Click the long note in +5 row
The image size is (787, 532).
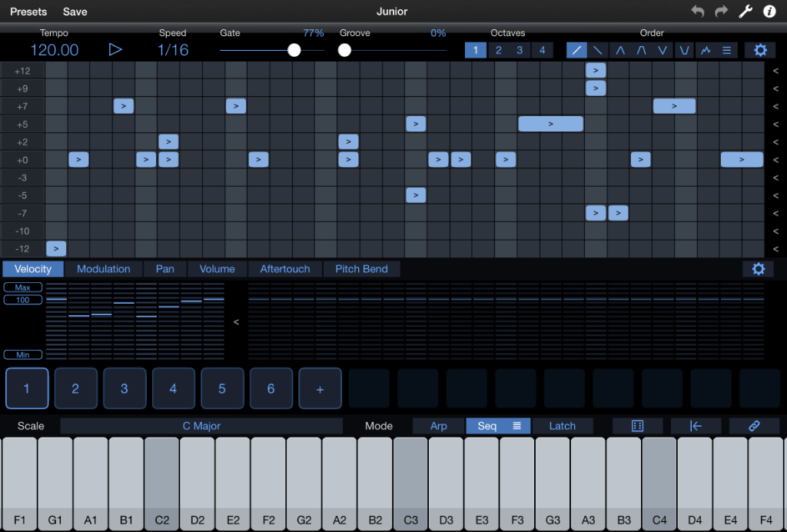coord(550,124)
